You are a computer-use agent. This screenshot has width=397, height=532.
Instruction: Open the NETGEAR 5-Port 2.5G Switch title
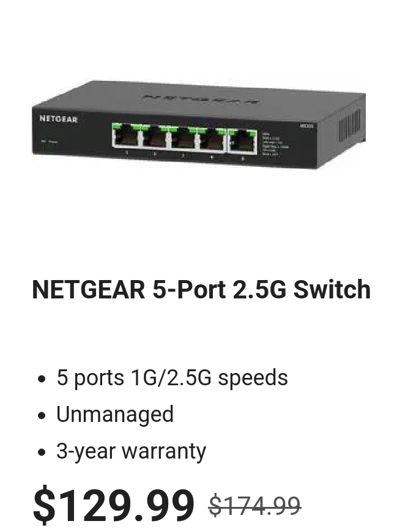coord(201,289)
